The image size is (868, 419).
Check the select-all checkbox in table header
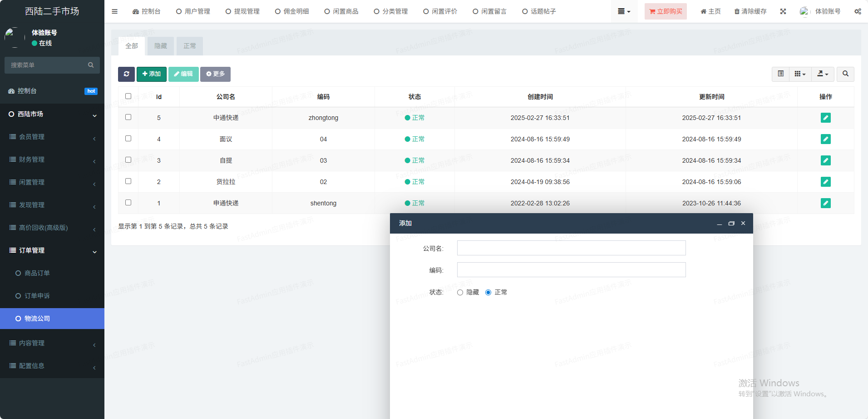coord(128,96)
